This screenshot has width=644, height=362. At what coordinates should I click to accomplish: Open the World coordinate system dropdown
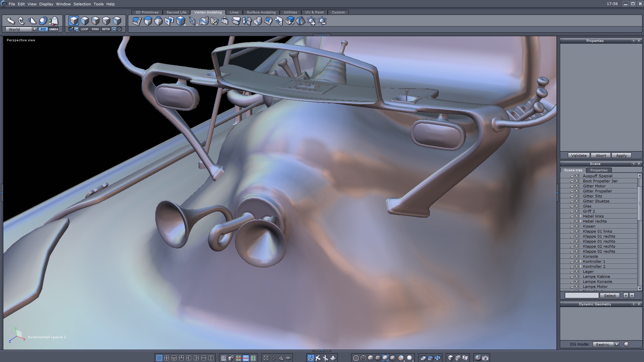[x=34, y=29]
